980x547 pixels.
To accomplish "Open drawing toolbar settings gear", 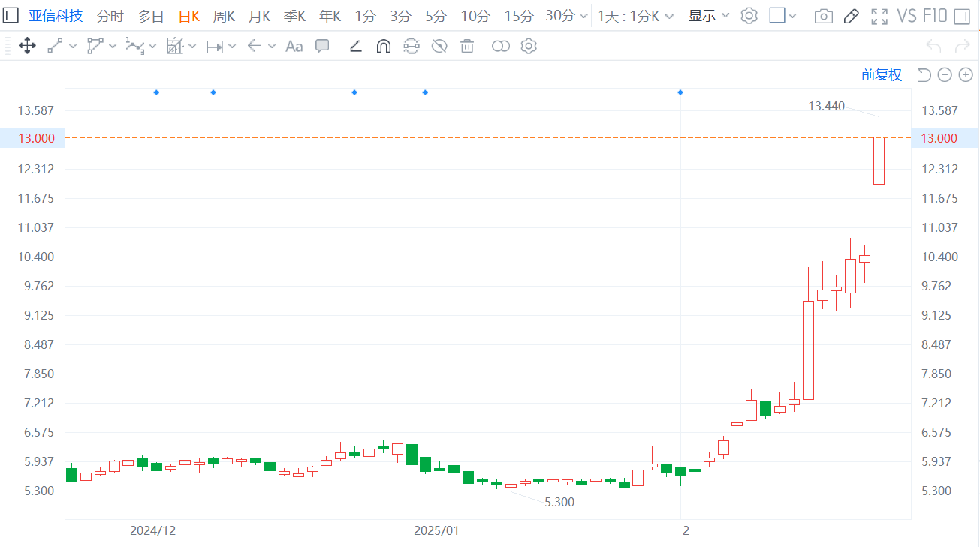I will click(529, 47).
